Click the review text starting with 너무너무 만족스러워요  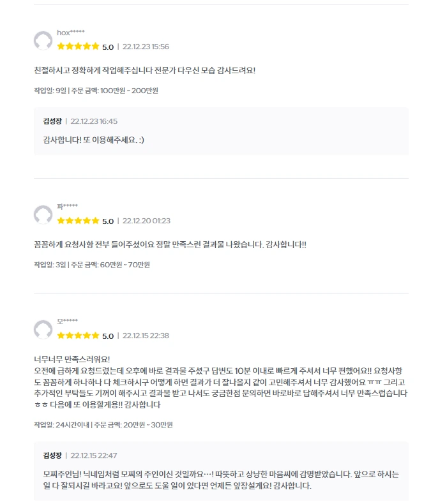[x=221, y=382]
